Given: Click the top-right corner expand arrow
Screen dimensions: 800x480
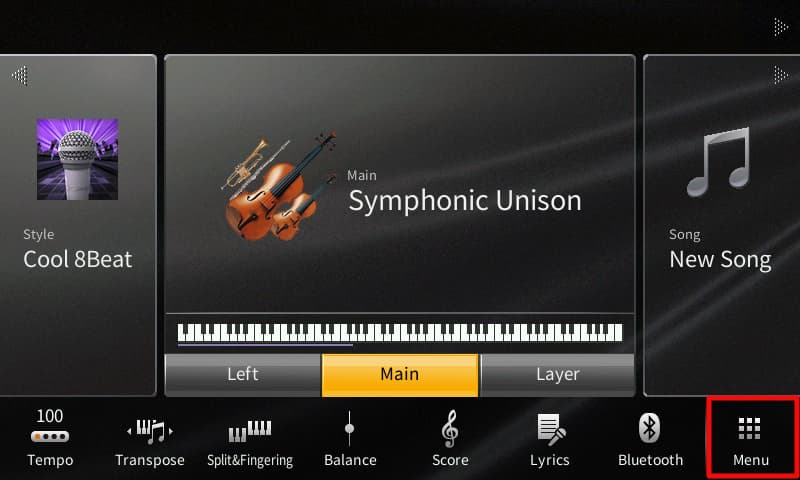Looking at the screenshot, I should tap(781, 27).
